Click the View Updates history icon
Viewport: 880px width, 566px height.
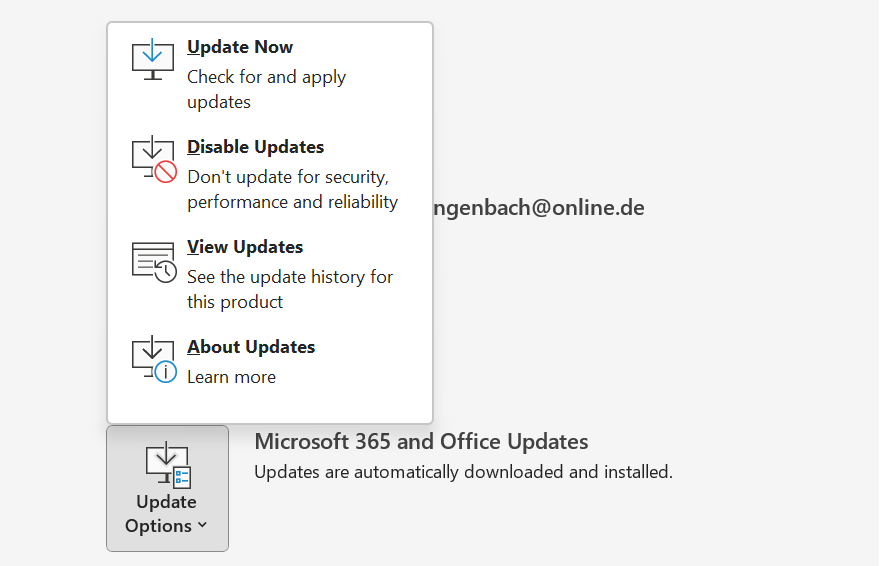[153, 260]
